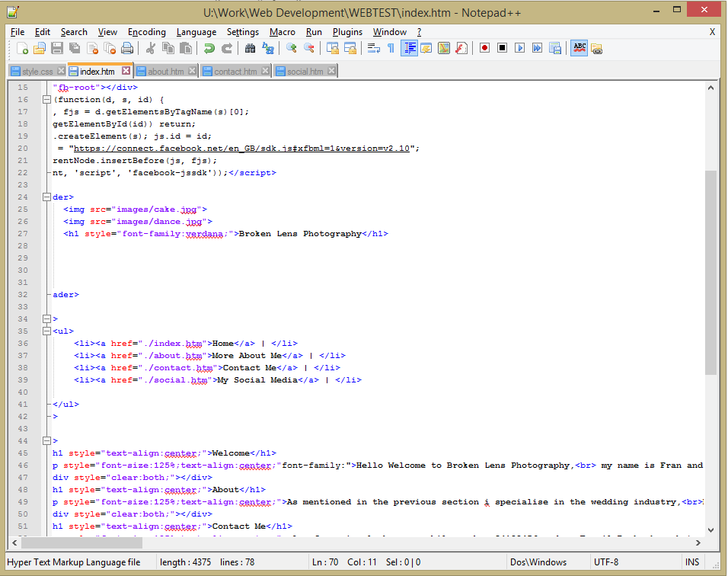Print the document via the Print icon

pyautogui.click(x=126, y=47)
